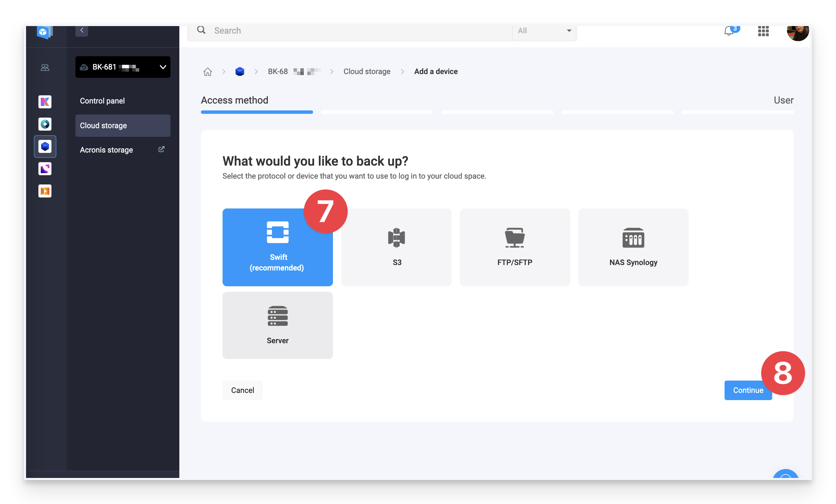The width and height of the screenshot is (836, 504).
Task: Go to home via breadcrumb house icon
Action: pyautogui.click(x=207, y=72)
